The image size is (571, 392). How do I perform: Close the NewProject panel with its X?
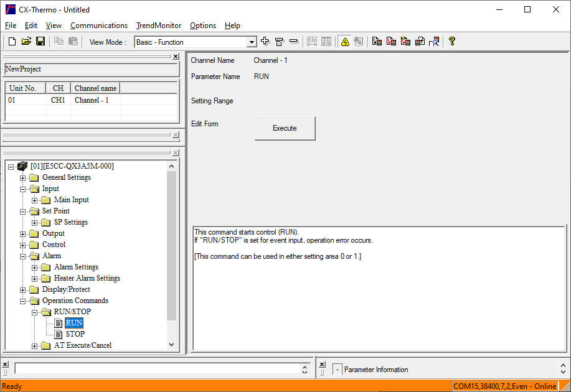tap(176, 56)
